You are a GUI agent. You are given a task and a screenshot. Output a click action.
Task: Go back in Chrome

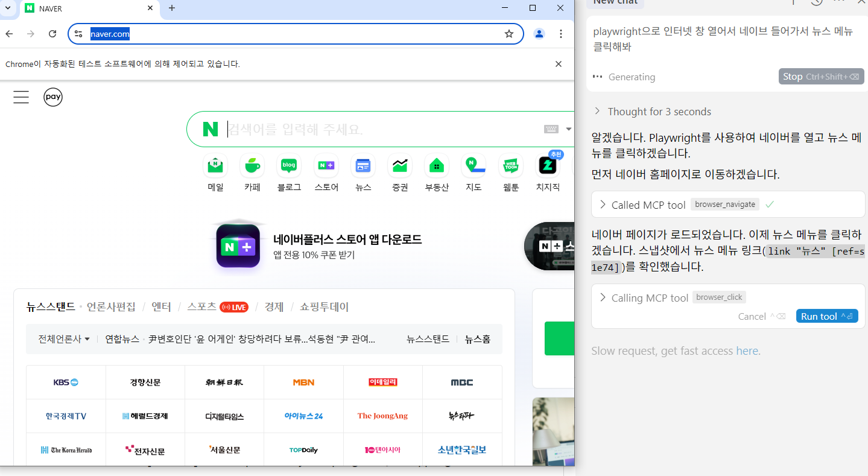click(9, 34)
